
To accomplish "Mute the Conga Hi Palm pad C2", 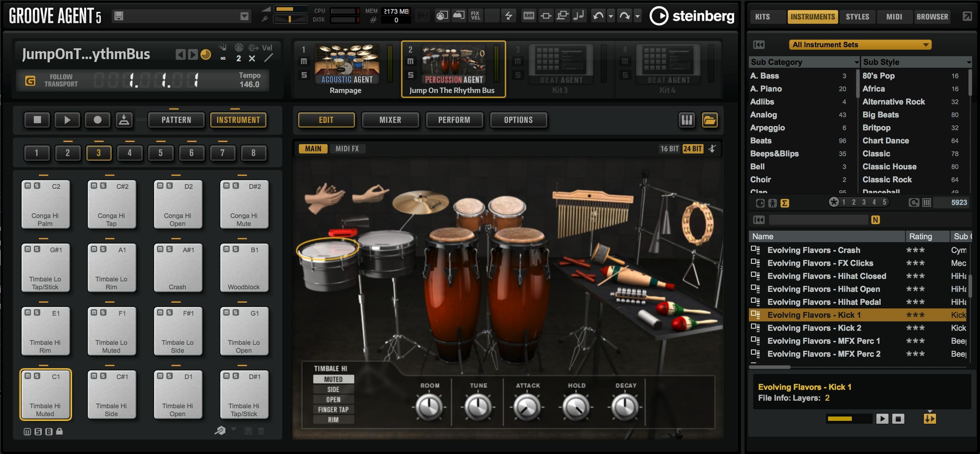I will [x=28, y=186].
